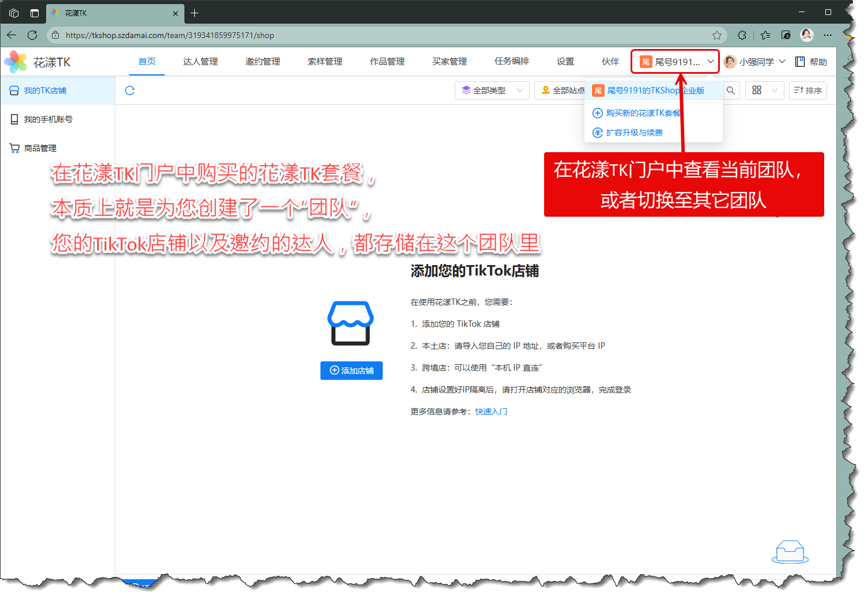The height and width of the screenshot is (600, 868).
Task: Choose 购买新的花漾TK套餐
Action: coord(643,113)
